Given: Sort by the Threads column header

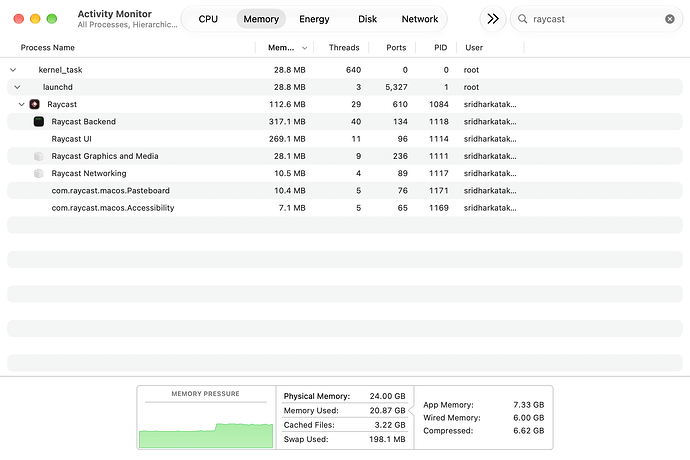Looking at the screenshot, I should 344,48.
